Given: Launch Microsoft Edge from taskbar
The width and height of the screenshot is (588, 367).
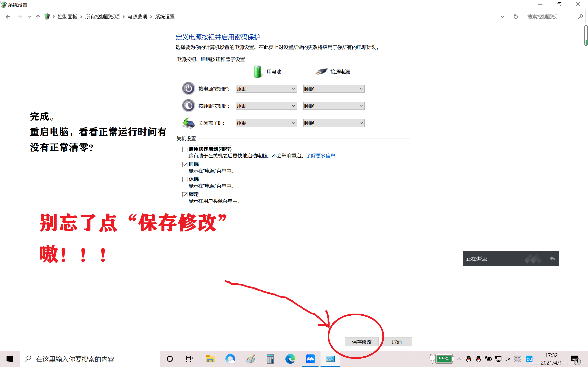Looking at the screenshot, I should tap(290, 359).
